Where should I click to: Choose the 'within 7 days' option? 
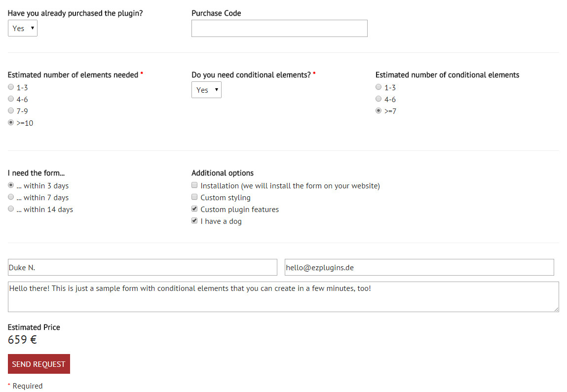11,197
